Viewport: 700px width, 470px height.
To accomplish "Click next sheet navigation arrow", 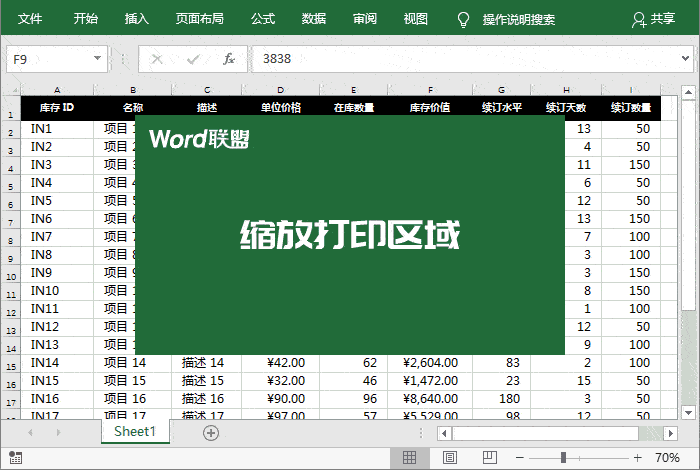I will point(58,432).
